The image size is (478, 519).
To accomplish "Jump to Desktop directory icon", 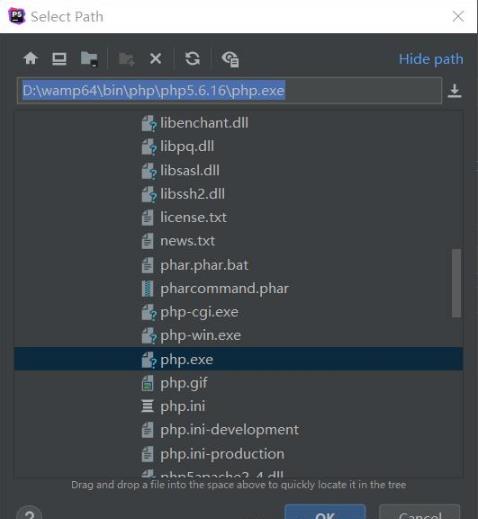I will (x=59, y=59).
